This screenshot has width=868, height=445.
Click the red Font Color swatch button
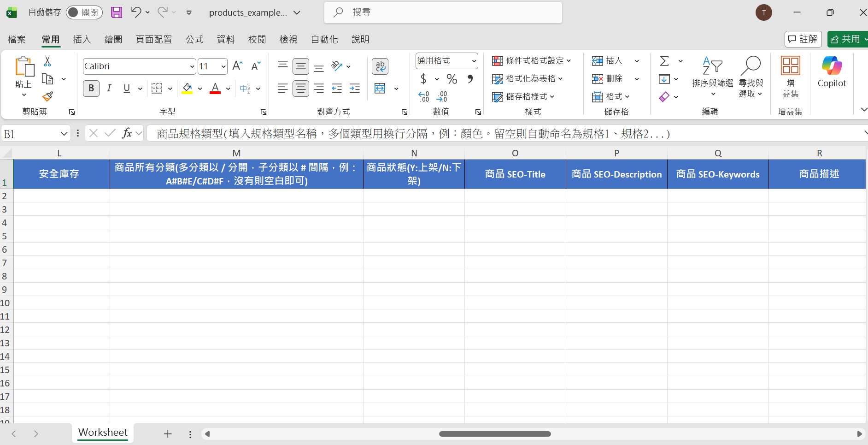click(x=215, y=89)
